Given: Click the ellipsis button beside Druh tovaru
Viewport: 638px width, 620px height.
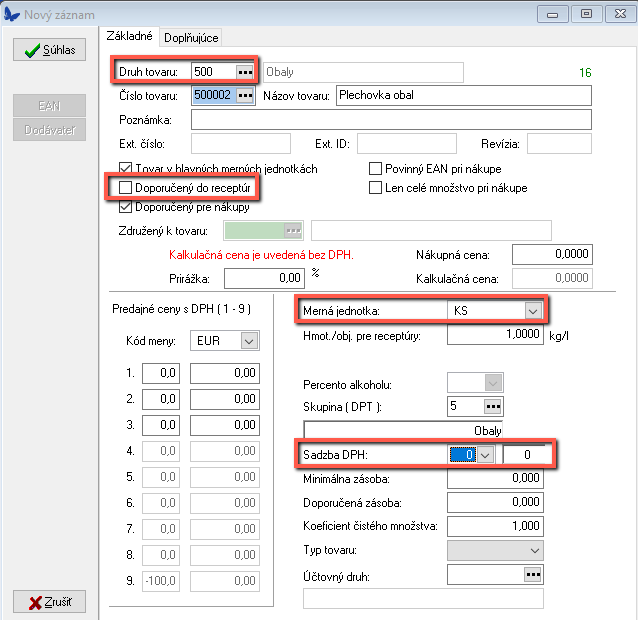Looking at the screenshot, I should pyautogui.click(x=245, y=72).
